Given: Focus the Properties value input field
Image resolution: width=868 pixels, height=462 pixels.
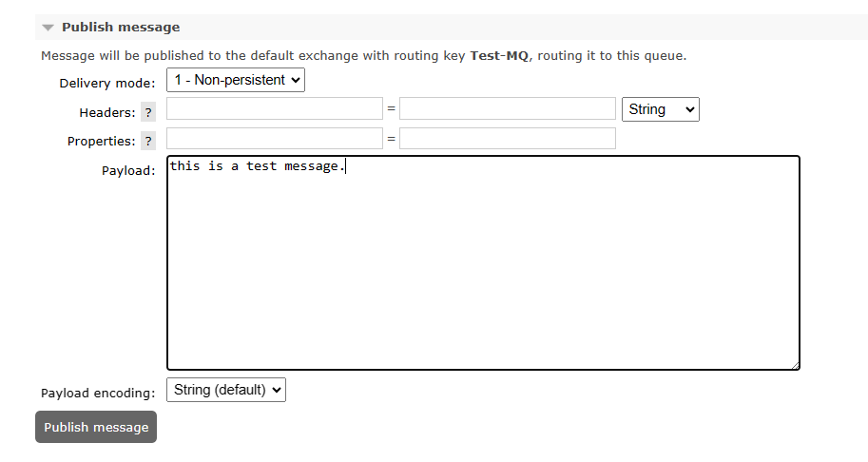Looking at the screenshot, I should point(508,139).
